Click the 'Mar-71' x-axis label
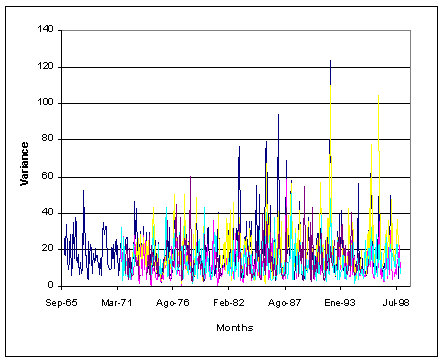 (x=117, y=303)
